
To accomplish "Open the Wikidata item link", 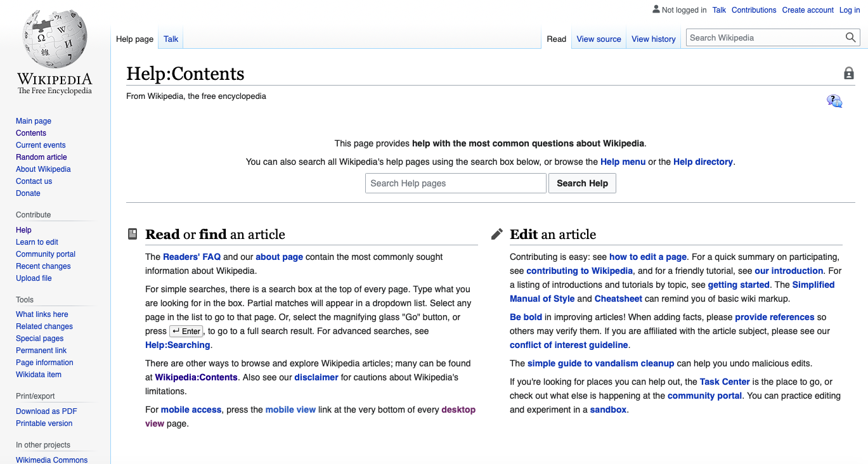I will [x=39, y=375].
